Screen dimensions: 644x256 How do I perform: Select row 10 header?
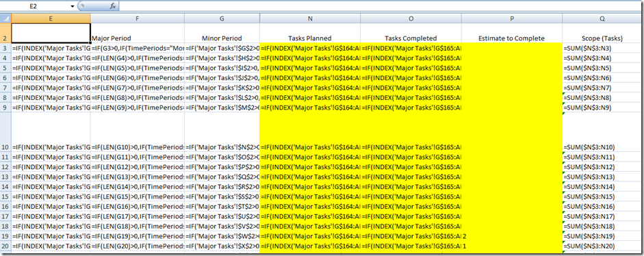click(5, 147)
